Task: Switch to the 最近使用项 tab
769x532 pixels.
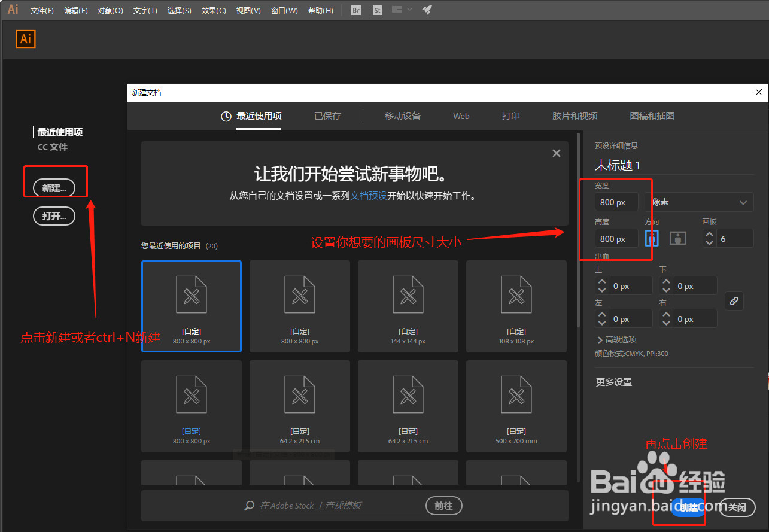Action: [251, 116]
